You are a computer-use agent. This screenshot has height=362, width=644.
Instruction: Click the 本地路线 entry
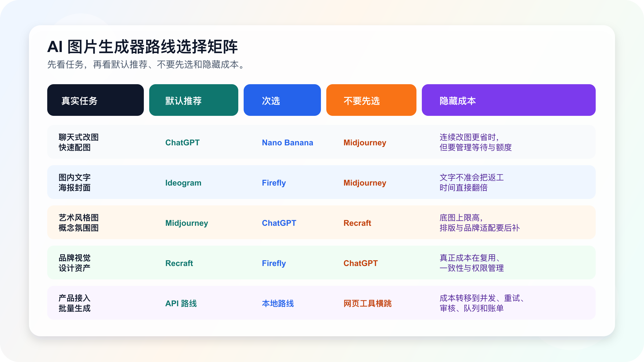278,303
